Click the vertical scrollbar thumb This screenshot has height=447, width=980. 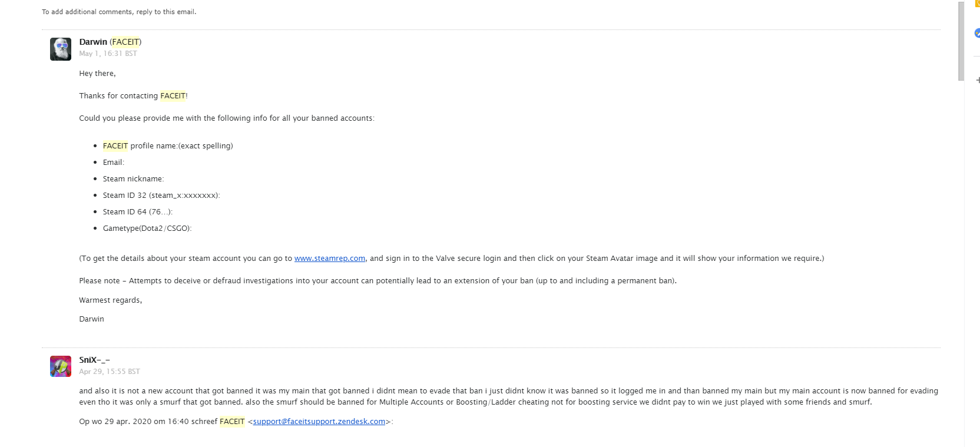coord(961,41)
